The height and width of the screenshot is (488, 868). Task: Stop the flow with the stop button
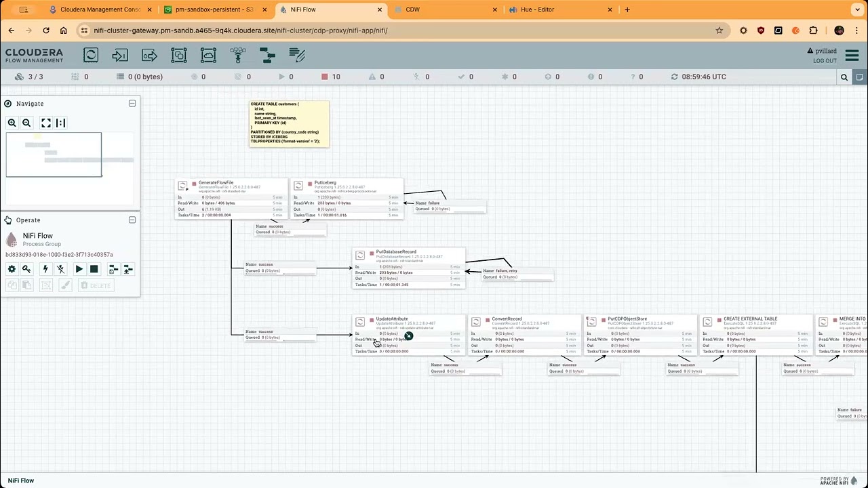tap(94, 269)
